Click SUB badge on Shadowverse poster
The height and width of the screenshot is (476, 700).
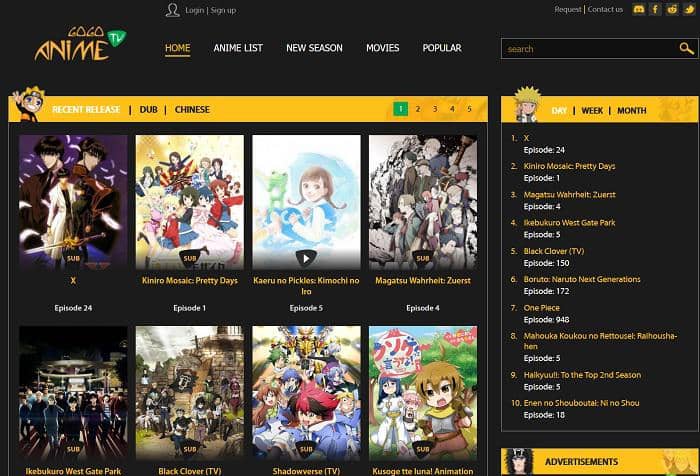(306, 449)
